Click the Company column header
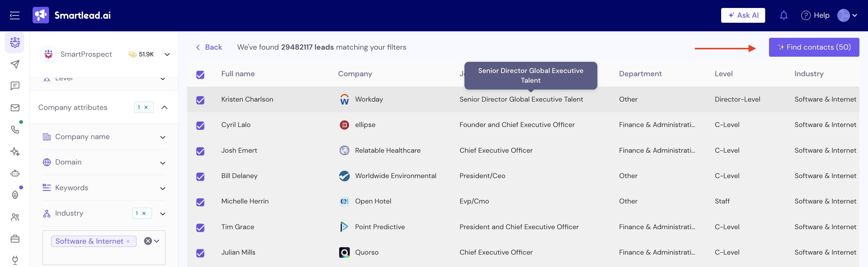 click(355, 74)
